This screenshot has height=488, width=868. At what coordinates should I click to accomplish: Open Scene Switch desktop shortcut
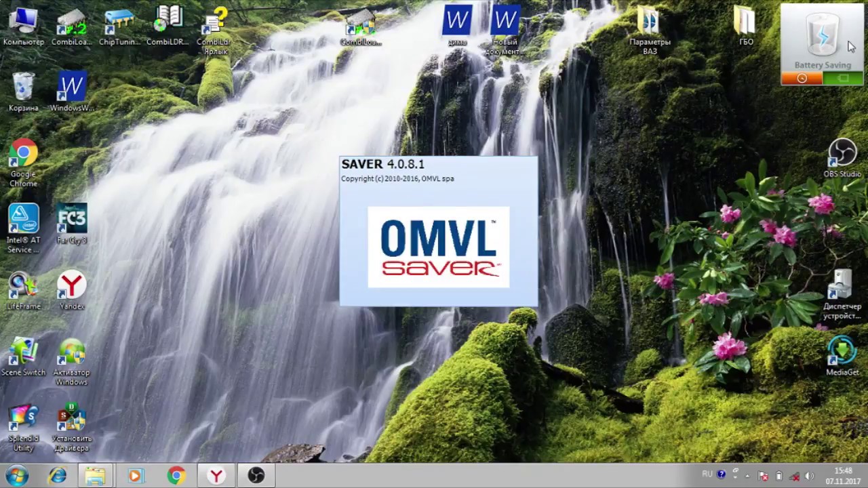click(23, 357)
